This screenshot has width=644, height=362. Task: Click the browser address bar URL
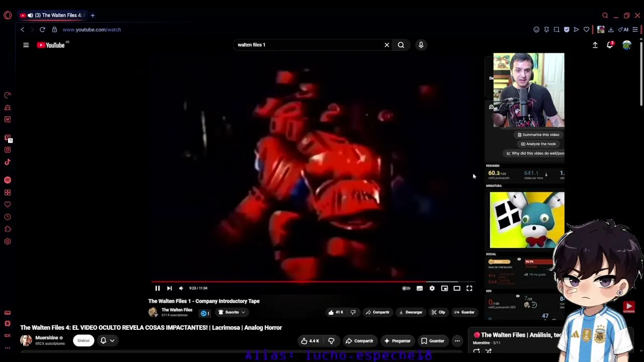click(92, 30)
